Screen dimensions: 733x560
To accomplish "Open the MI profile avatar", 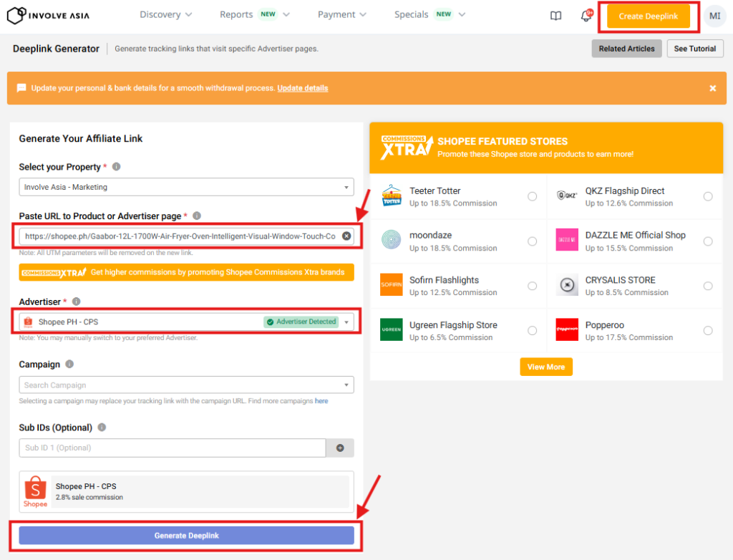I will point(714,16).
